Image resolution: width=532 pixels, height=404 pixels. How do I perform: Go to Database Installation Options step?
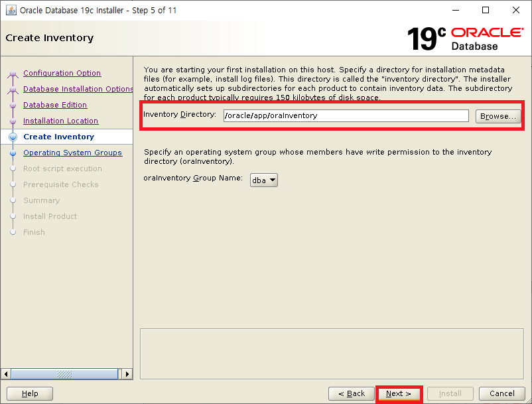78,89
